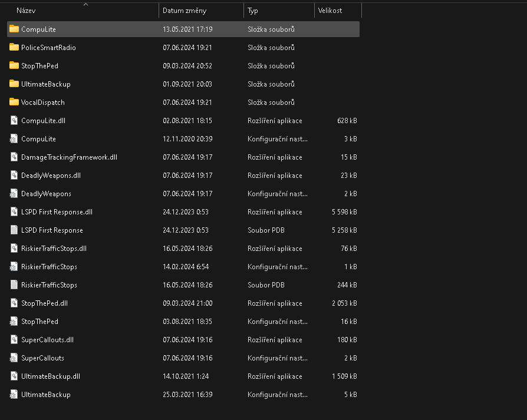Click the Typ column header
This screenshot has width=527, height=420.
253,11
